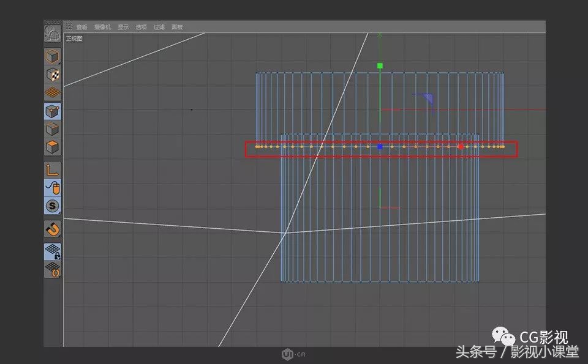Click the 正视图 viewport label
Image resolution: width=588 pixels, height=364 pixels.
click(x=73, y=38)
